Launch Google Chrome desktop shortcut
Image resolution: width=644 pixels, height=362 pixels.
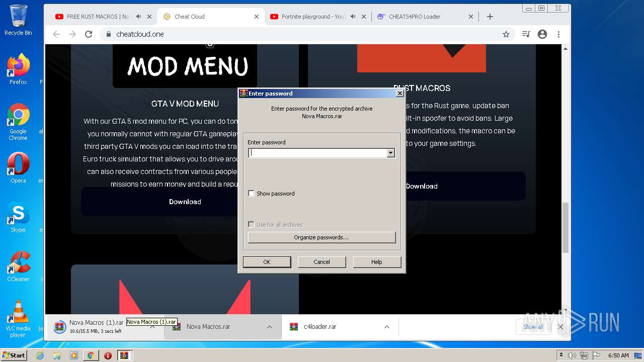18,122
